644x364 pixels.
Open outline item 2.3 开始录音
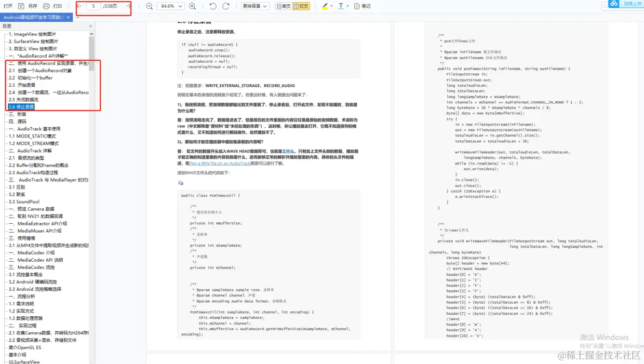click(x=22, y=85)
